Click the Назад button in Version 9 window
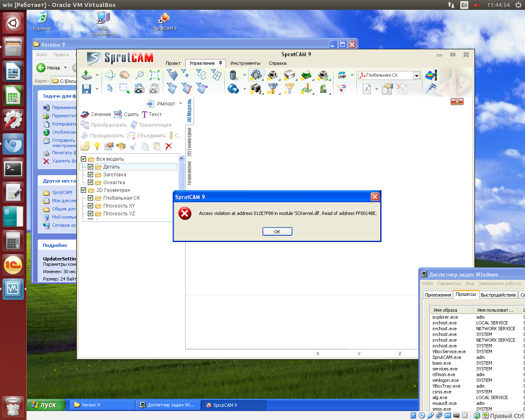The image size is (525, 420). [x=48, y=68]
